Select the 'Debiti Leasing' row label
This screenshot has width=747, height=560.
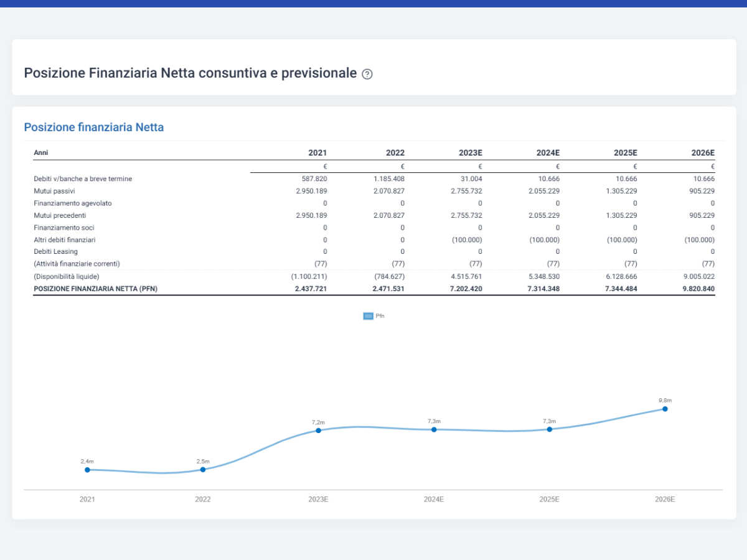coord(56,251)
